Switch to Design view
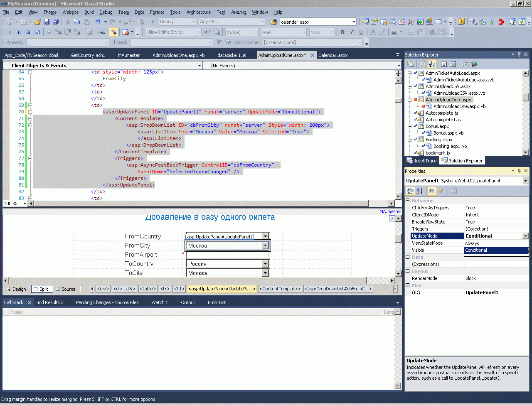This screenshot has width=532, height=405. point(17,289)
